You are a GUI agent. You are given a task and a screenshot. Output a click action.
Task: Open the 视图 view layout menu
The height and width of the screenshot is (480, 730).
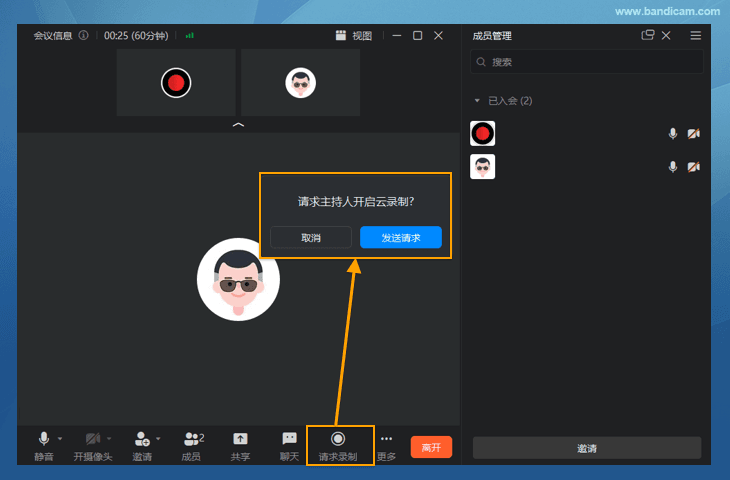pyautogui.click(x=354, y=35)
